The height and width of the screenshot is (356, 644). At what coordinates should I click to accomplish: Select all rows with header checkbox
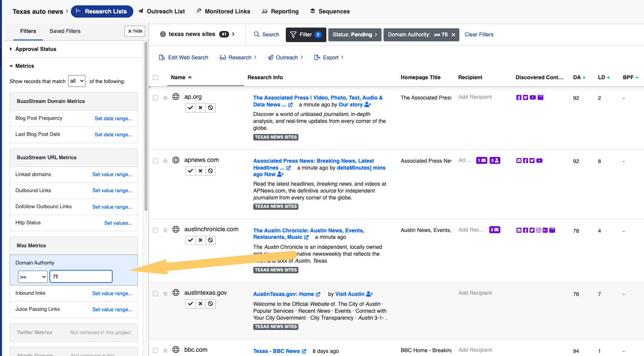pos(156,78)
